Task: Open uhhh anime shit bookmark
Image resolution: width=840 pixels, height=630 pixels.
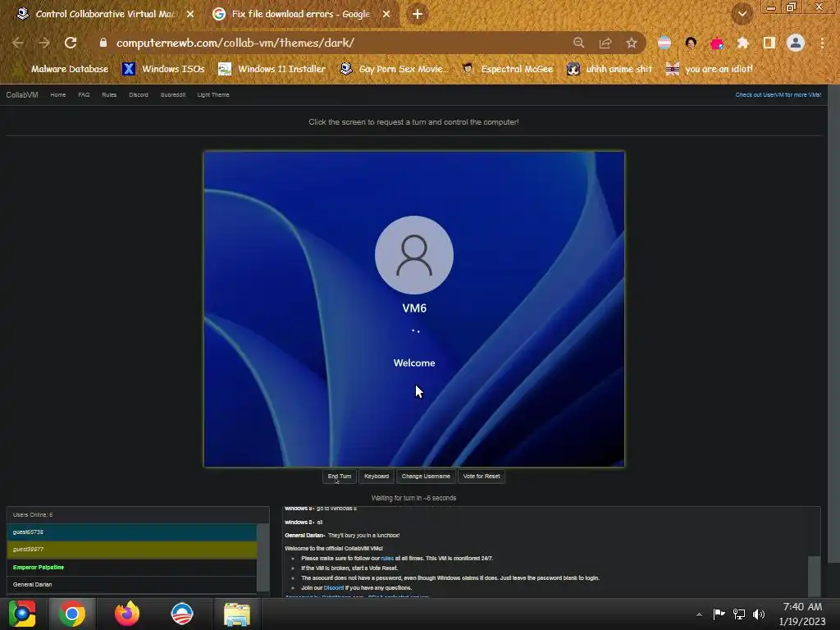Action: tap(609, 69)
